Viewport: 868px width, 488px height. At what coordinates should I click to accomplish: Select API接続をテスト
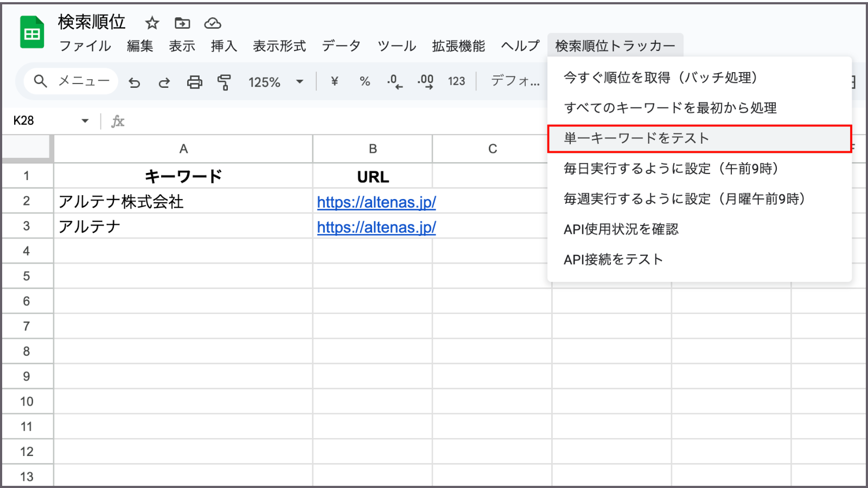pyautogui.click(x=699, y=260)
